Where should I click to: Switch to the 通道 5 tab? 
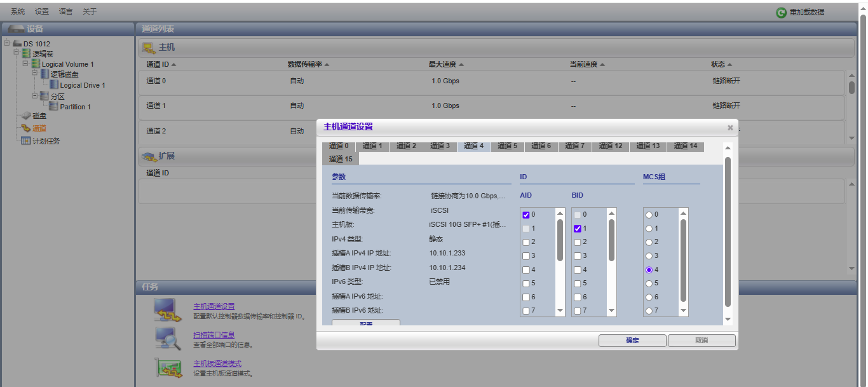click(506, 146)
